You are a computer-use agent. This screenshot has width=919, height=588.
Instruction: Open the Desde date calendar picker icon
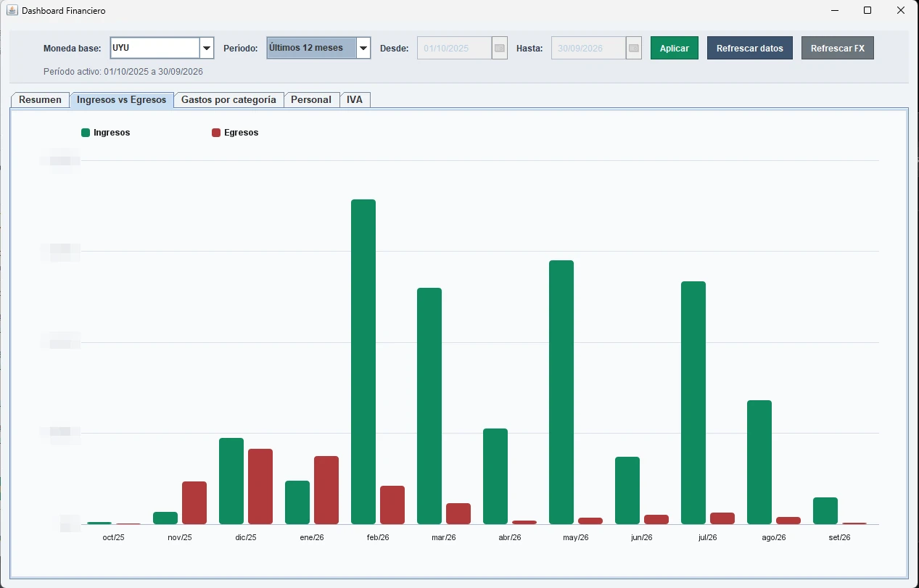coord(499,48)
